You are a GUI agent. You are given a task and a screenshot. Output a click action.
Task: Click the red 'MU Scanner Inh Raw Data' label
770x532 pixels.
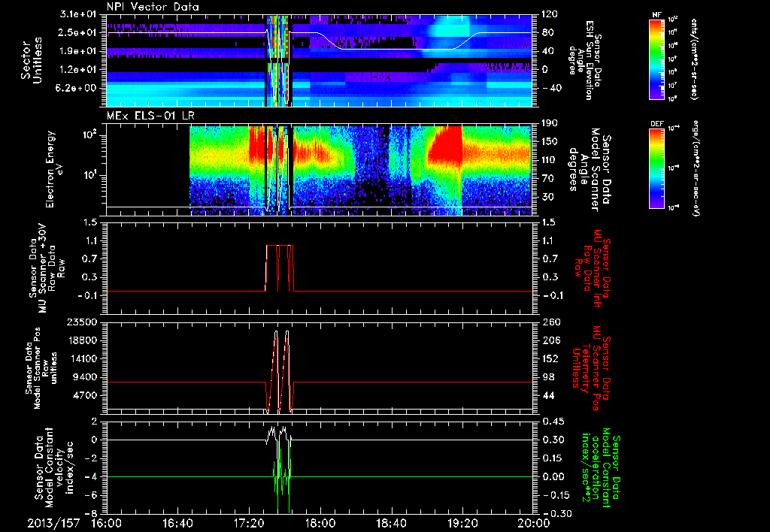click(x=591, y=268)
